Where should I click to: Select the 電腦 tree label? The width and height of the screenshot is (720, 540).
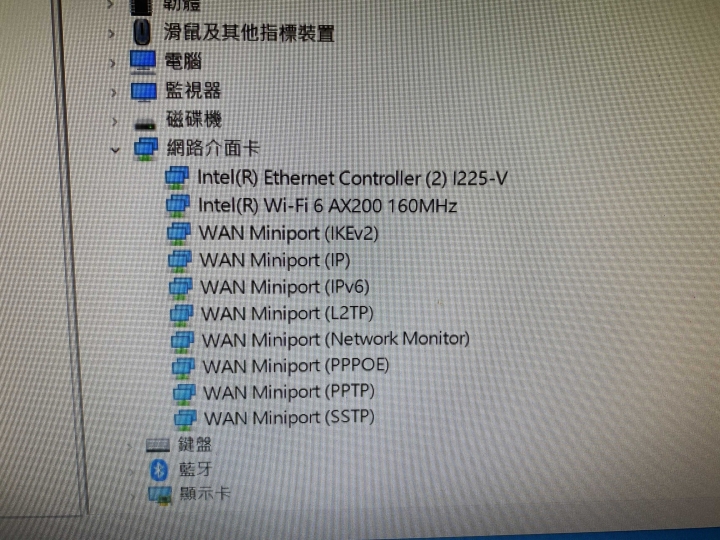(183, 61)
